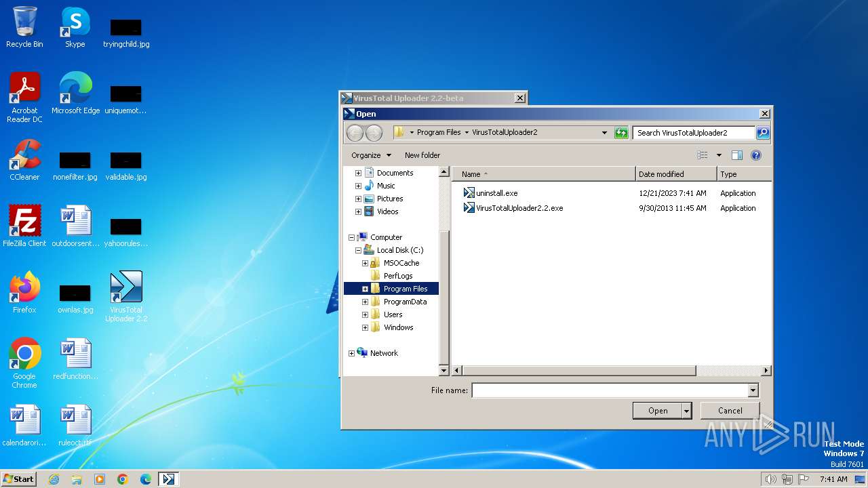Viewport: 868px width, 488px height.
Task: Open the view options dropdown arrow
Action: click(719, 155)
